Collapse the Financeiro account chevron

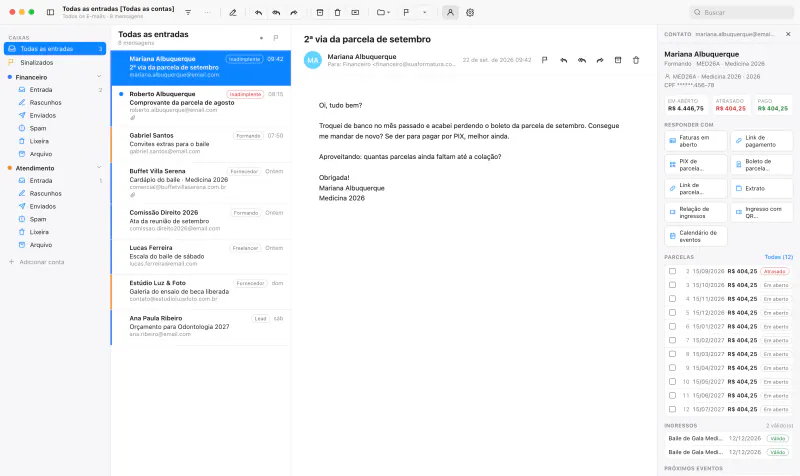point(99,77)
